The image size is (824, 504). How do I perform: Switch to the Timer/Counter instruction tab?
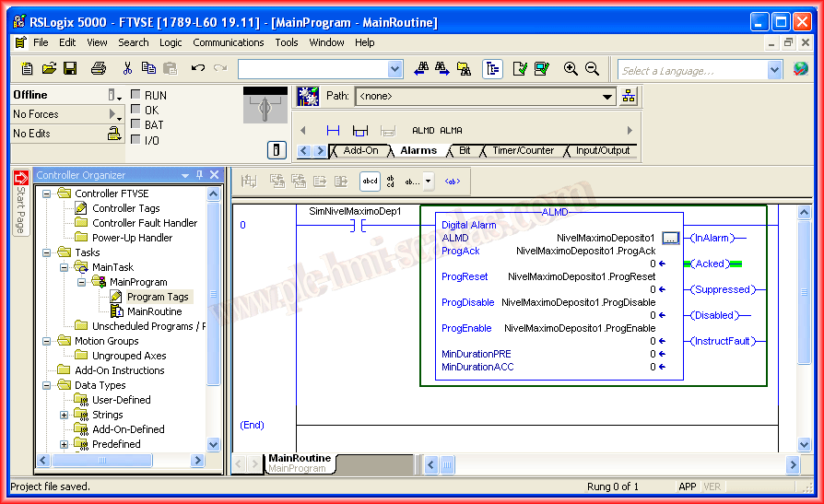point(523,151)
